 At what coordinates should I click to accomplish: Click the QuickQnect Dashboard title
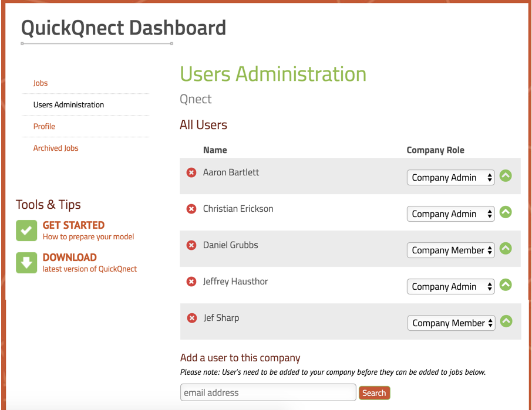(x=123, y=28)
